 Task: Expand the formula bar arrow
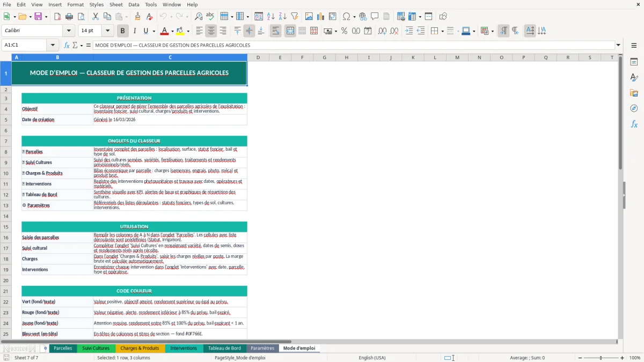pyautogui.click(x=618, y=45)
